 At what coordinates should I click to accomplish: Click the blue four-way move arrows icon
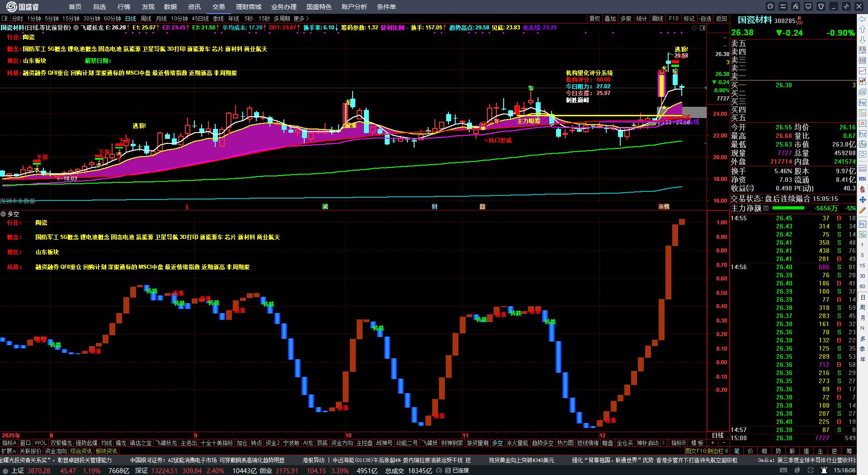[863, 199]
